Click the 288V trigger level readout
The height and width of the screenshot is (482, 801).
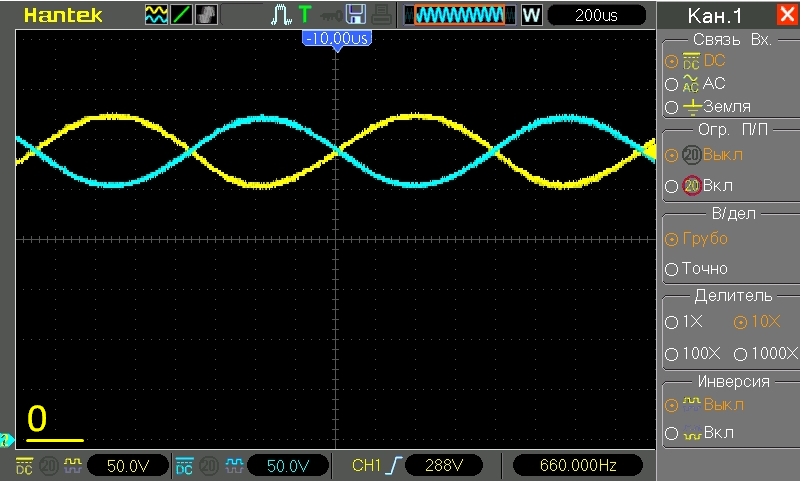[x=443, y=466]
